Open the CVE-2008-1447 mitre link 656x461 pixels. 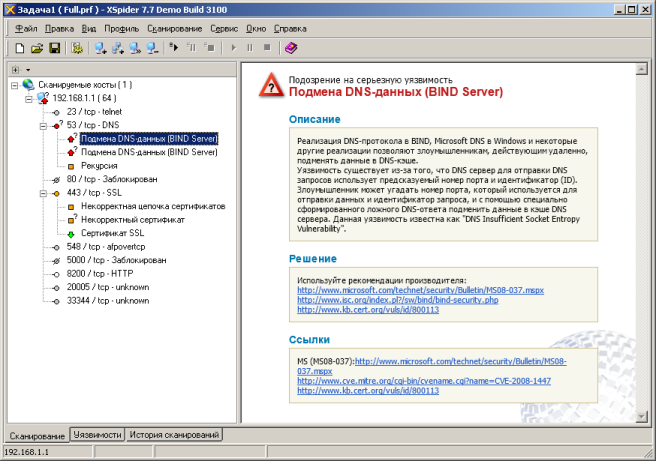click(424, 381)
